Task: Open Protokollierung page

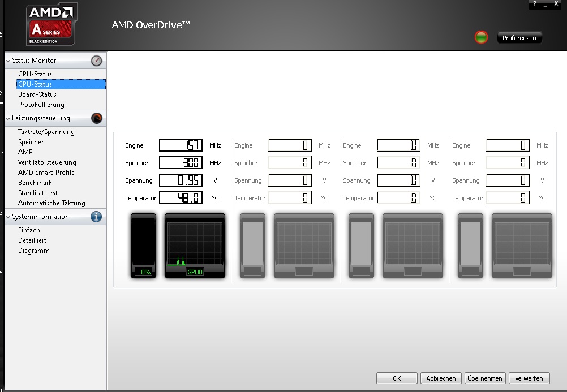Action: point(41,105)
